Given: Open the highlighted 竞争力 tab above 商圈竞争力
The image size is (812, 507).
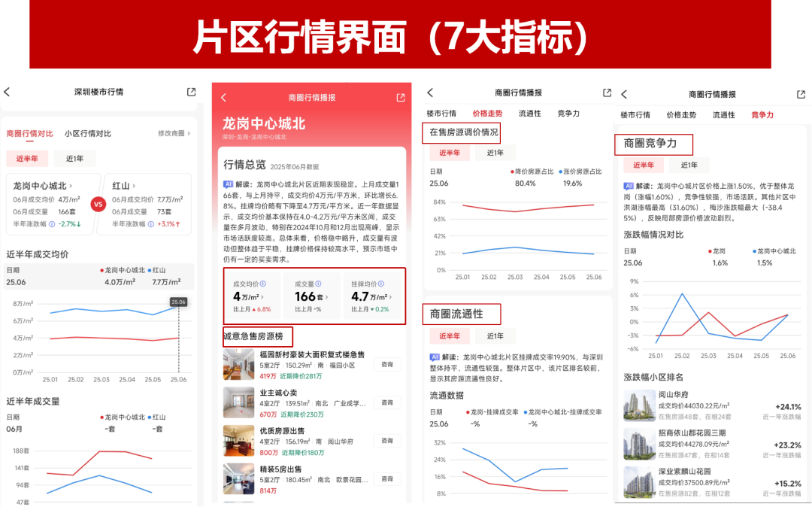Looking at the screenshot, I should 762,115.
